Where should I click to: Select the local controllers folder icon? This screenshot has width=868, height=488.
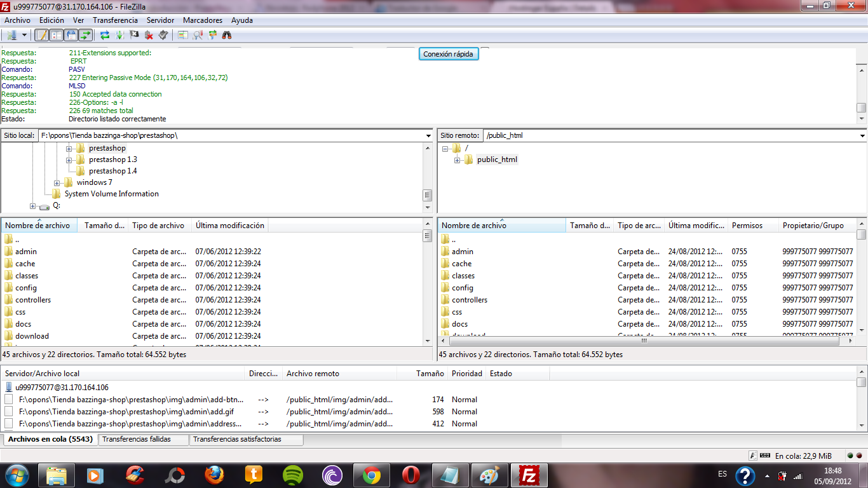click(x=8, y=299)
